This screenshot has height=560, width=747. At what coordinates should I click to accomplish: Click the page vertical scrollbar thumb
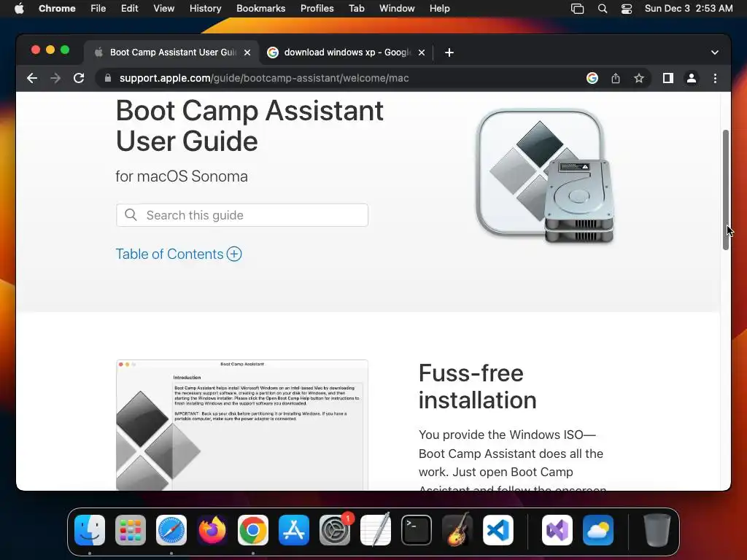pyautogui.click(x=726, y=190)
